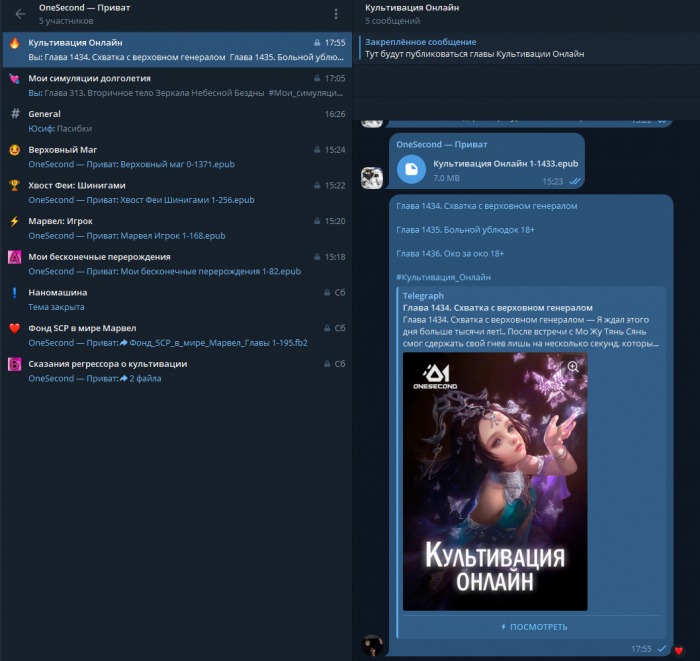Open the Верховный Маг topic

point(177,157)
